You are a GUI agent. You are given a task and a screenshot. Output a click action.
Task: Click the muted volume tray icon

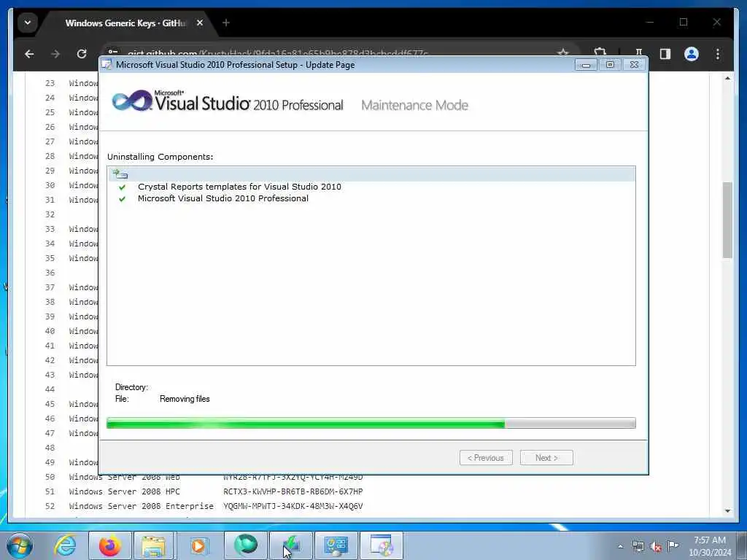(656, 547)
